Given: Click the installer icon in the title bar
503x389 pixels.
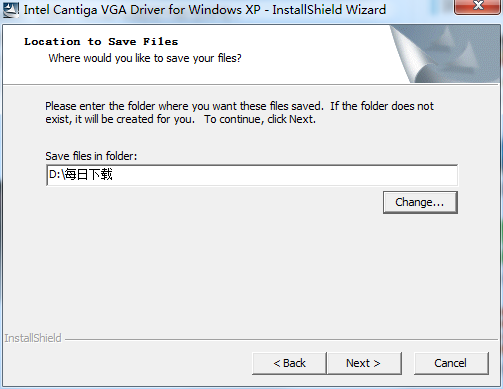Looking at the screenshot, I should pyautogui.click(x=11, y=10).
